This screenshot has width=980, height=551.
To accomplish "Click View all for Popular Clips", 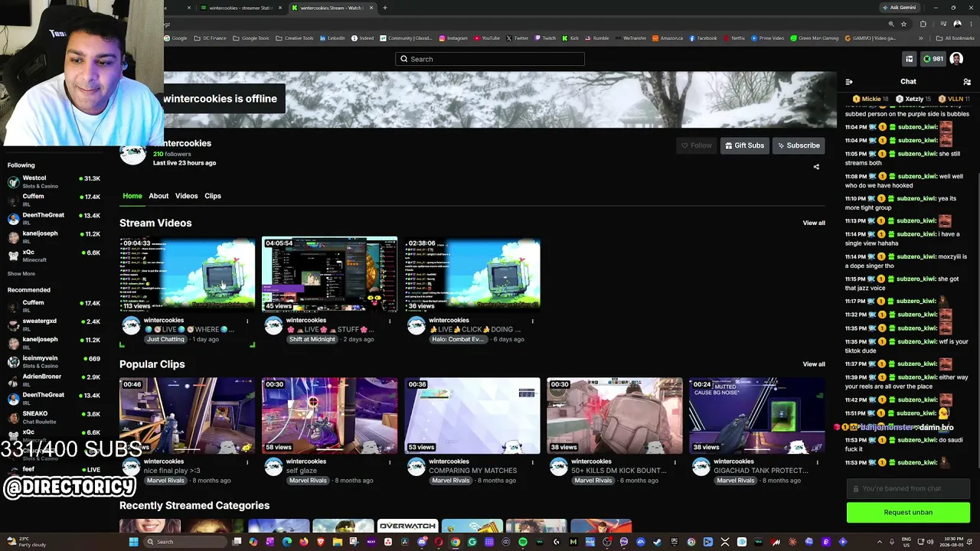I will tap(814, 364).
